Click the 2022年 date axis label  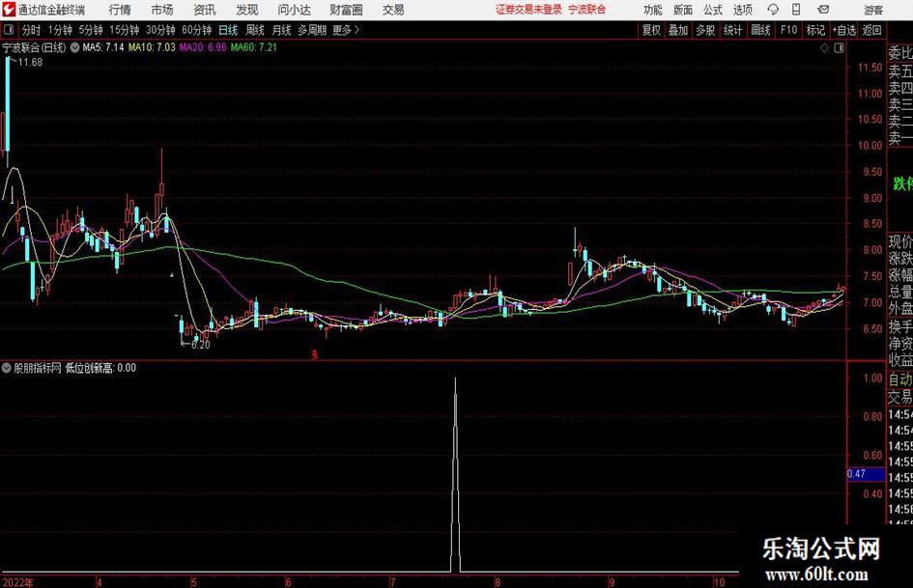[x=18, y=582]
